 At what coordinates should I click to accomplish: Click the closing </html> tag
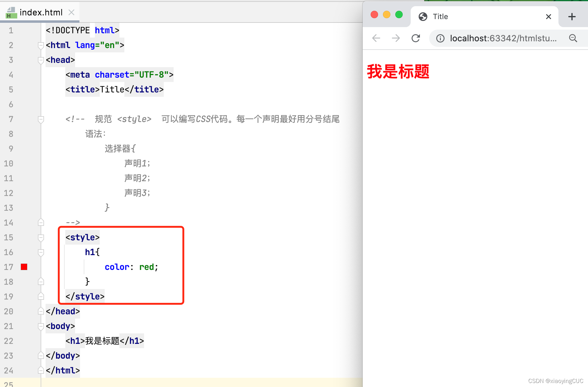63,370
